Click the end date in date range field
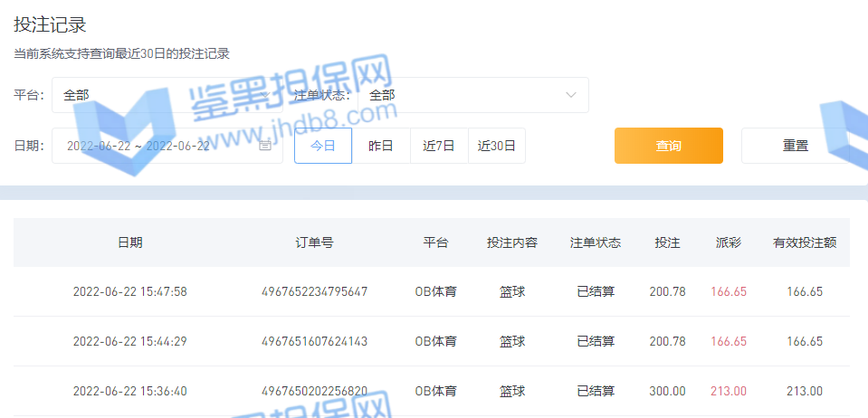 pos(177,146)
